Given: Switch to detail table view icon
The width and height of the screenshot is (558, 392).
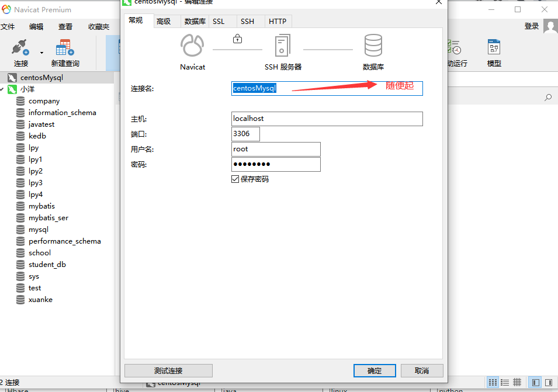Looking at the screenshot, I should (x=517, y=383).
